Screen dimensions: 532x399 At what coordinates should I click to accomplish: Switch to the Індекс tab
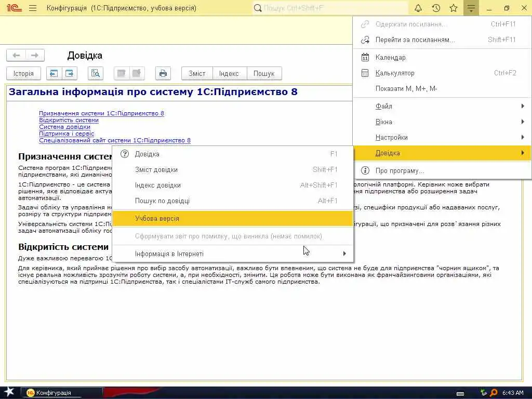(229, 73)
